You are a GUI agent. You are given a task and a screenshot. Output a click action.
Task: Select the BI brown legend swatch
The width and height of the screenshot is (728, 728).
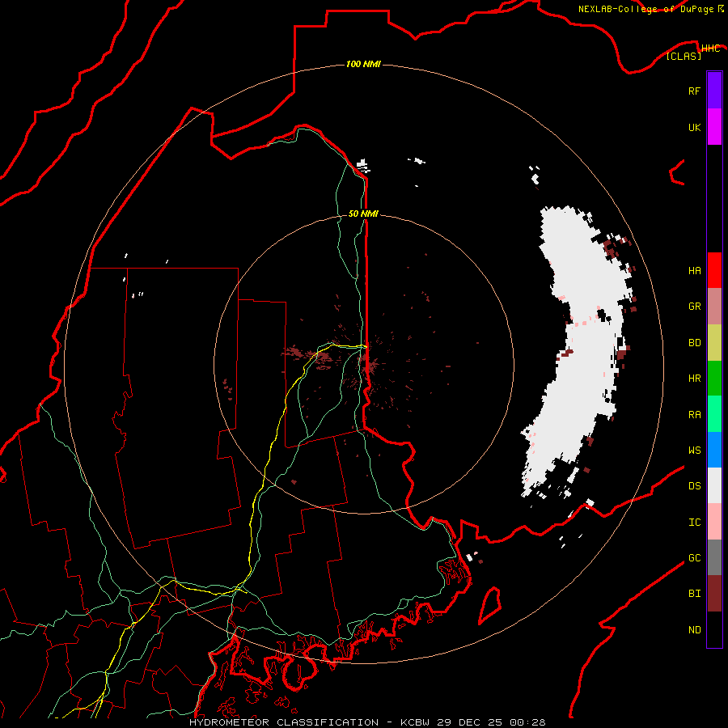pyautogui.click(x=714, y=594)
